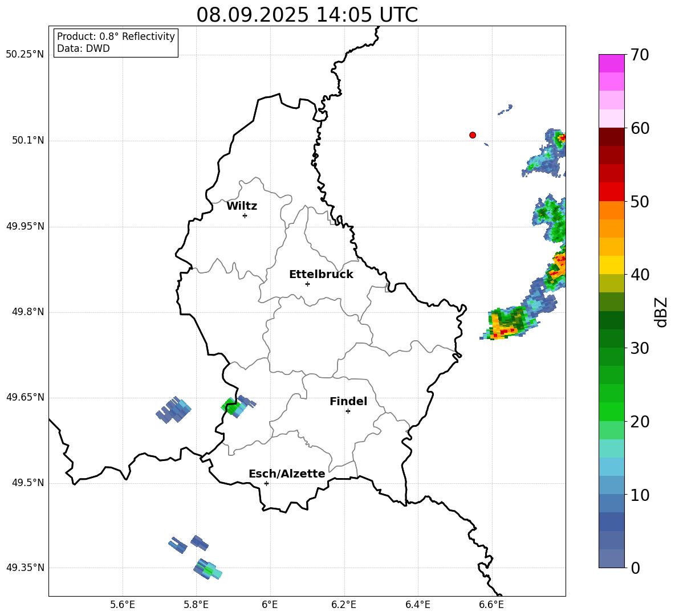The height and width of the screenshot is (616, 675).
Task: Click the Findel label text
Action: pyautogui.click(x=348, y=402)
